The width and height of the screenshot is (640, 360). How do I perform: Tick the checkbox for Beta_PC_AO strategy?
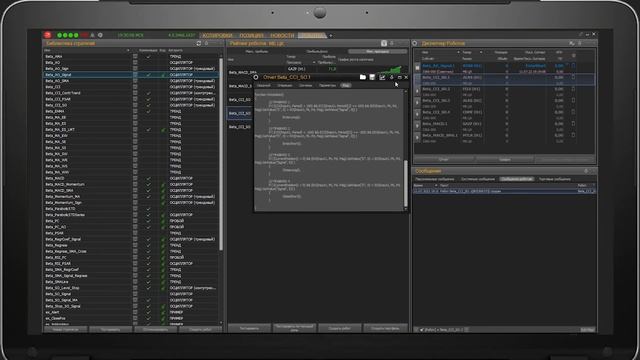point(135,227)
